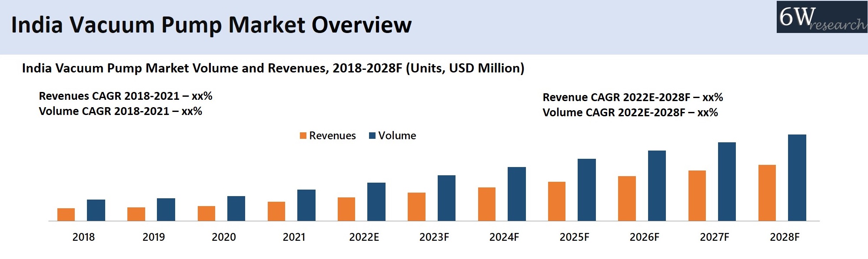
Task: Click the 2025F Revenues bar
Action: tap(556, 201)
